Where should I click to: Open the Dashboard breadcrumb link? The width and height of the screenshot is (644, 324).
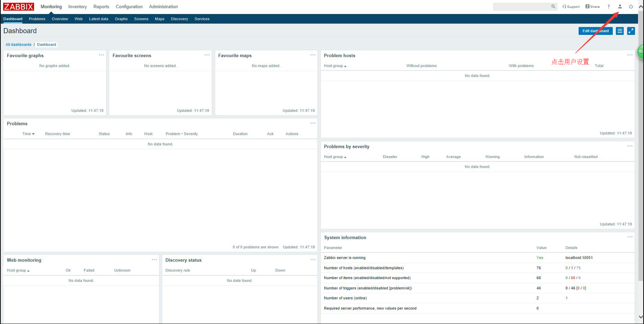pyautogui.click(x=46, y=44)
